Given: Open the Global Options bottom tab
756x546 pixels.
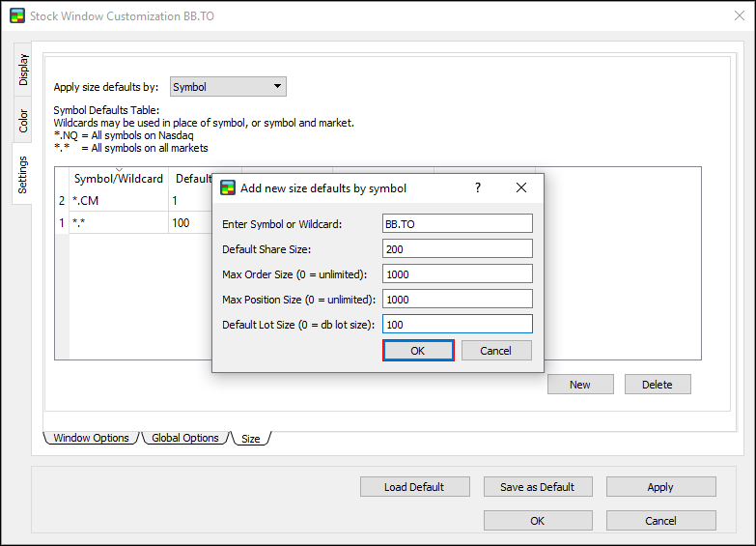Looking at the screenshot, I should click(x=185, y=438).
